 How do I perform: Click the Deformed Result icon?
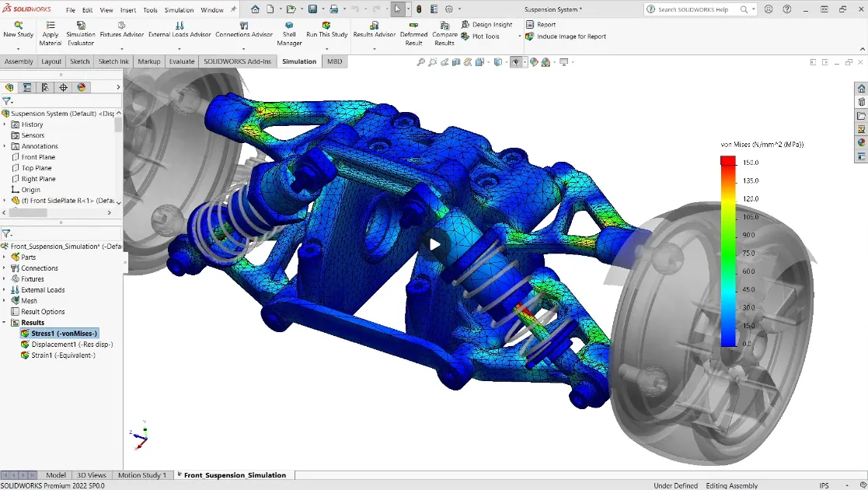(413, 25)
